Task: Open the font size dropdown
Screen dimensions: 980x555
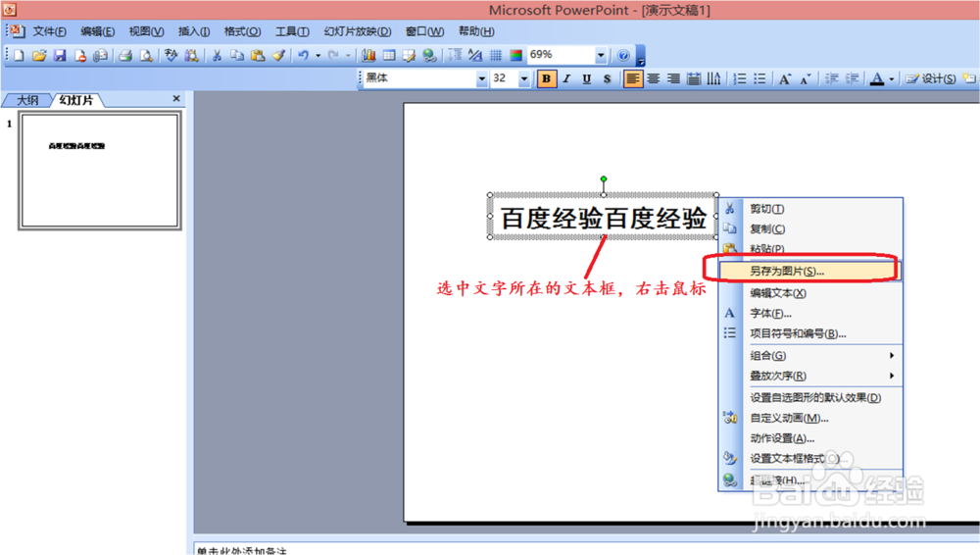Action: pyautogui.click(x=523, y=78)
